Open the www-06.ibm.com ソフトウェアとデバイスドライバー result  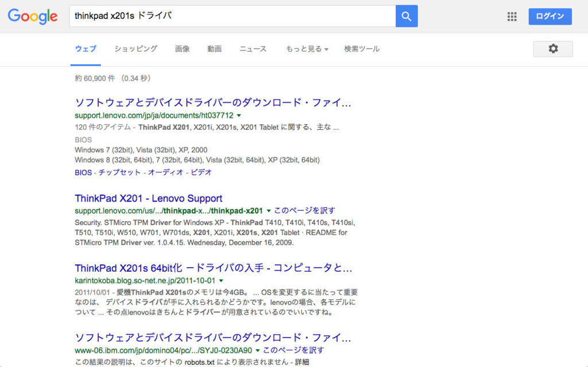(x=212, y=337)
